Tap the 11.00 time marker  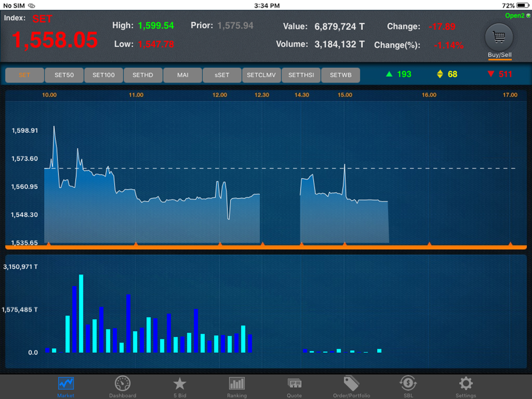pyautogui.click(x=136, y=95)
